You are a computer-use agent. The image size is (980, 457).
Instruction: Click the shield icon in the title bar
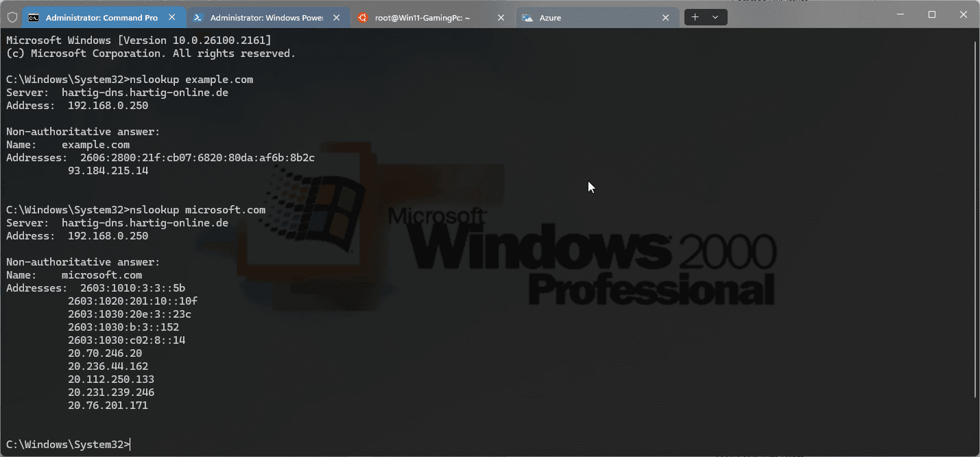click(11, 16)
